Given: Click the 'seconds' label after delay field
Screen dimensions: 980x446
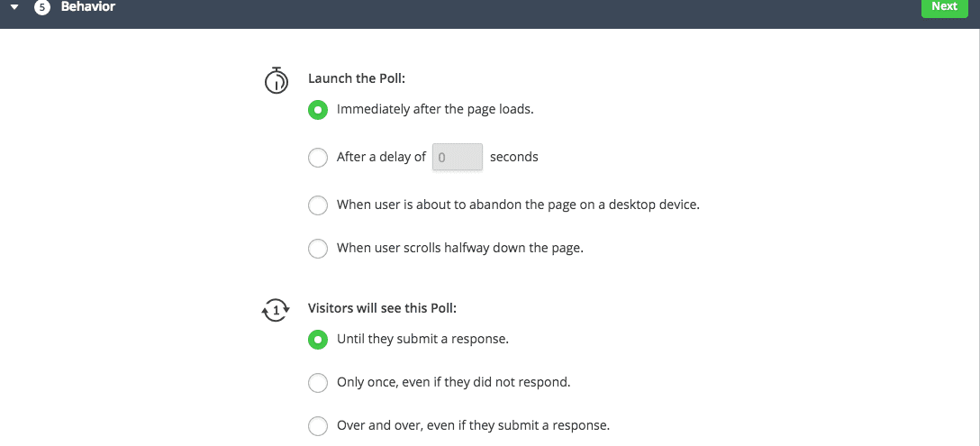Looking at the screenshot, I should coord(513,157).
